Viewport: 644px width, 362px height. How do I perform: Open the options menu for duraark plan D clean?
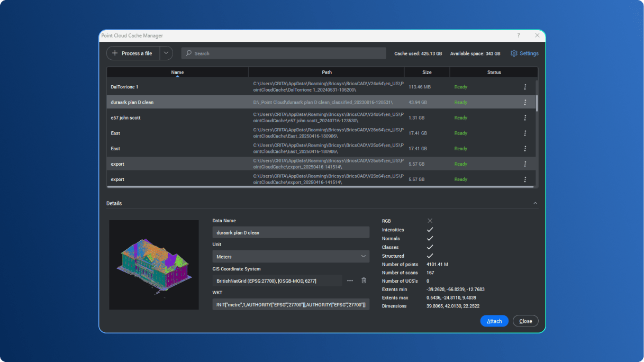click(525, 102)
